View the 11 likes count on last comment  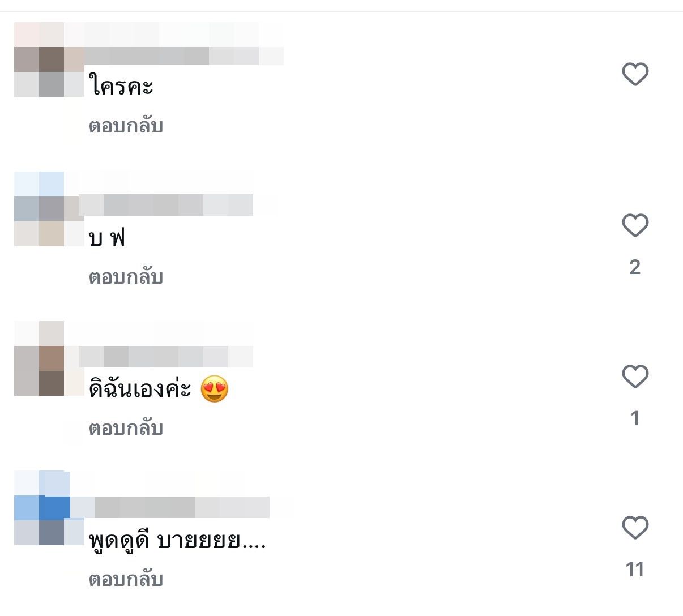pyautogui.click(x=635, y=569)
